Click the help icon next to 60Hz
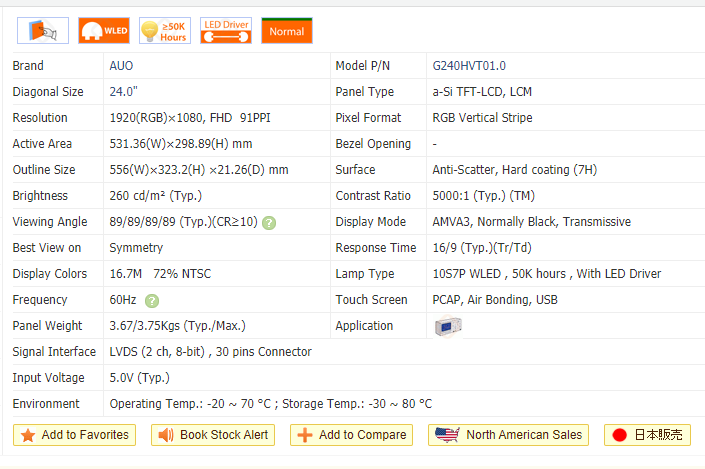 pos(151,300)
